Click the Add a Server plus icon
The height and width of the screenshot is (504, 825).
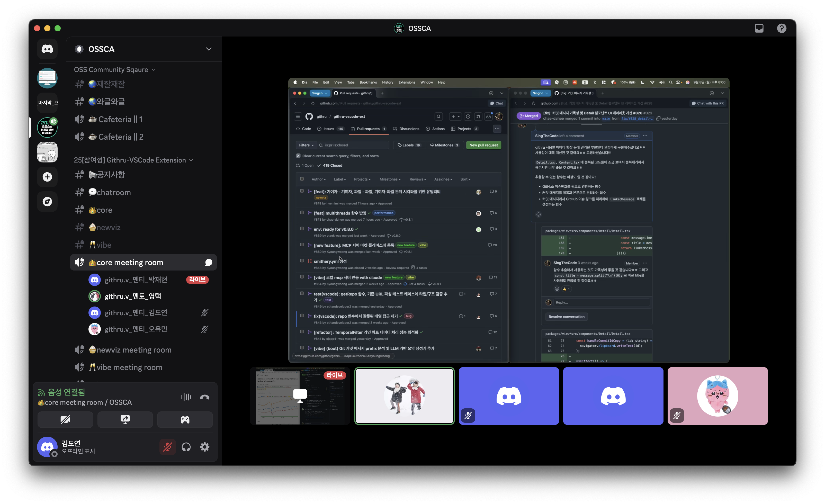pos(47,177)
